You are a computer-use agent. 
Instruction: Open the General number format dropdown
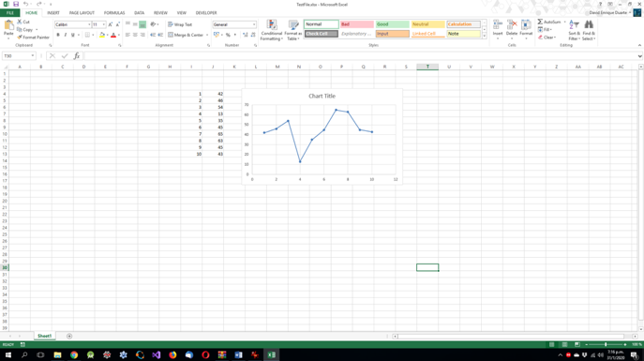point(254,24)
